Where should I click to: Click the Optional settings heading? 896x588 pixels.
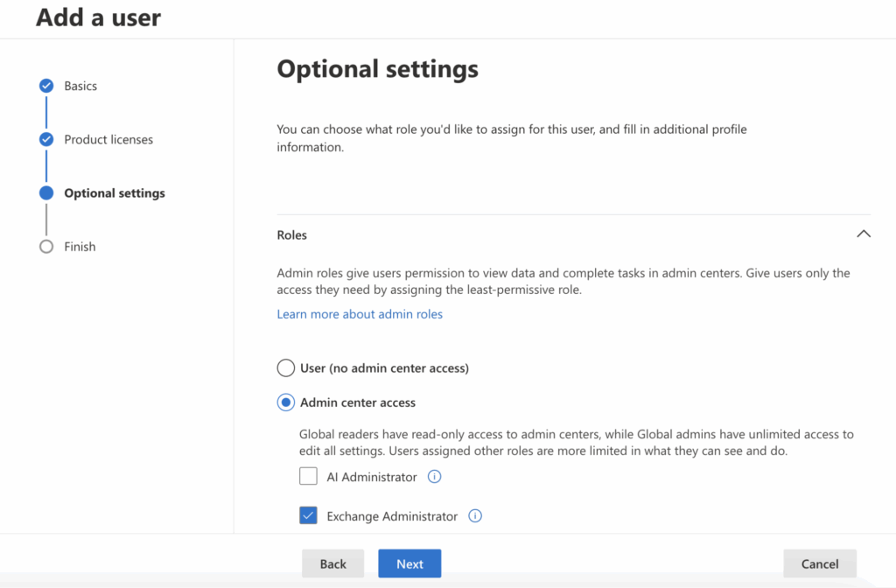click(x=377, y=68)
